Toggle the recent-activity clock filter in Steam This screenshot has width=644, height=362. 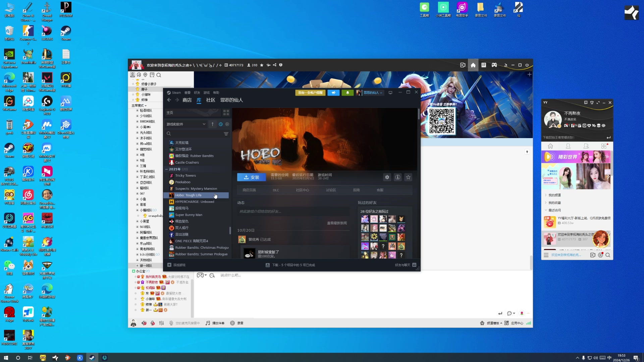tap(221, 124)
